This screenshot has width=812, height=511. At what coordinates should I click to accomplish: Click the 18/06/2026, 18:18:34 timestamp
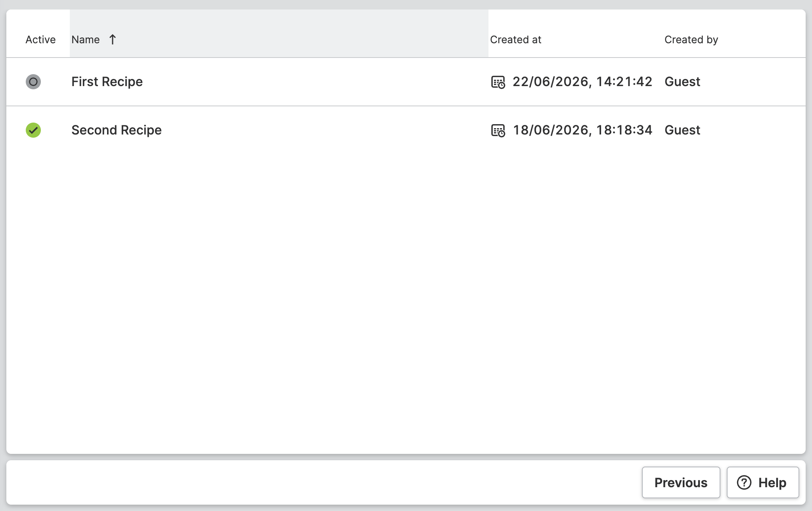tap(582, 130)
